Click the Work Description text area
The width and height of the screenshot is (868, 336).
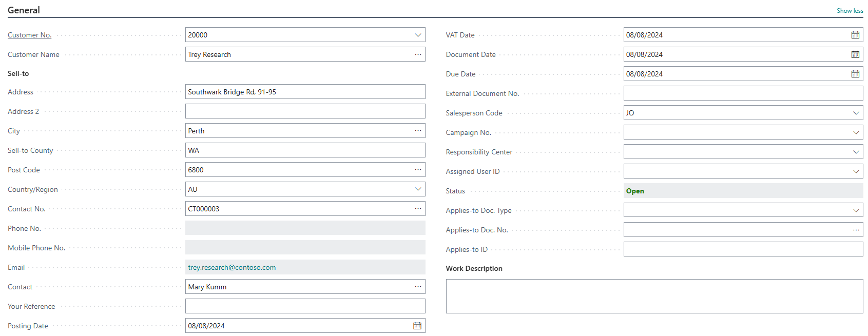pos(654,296)
